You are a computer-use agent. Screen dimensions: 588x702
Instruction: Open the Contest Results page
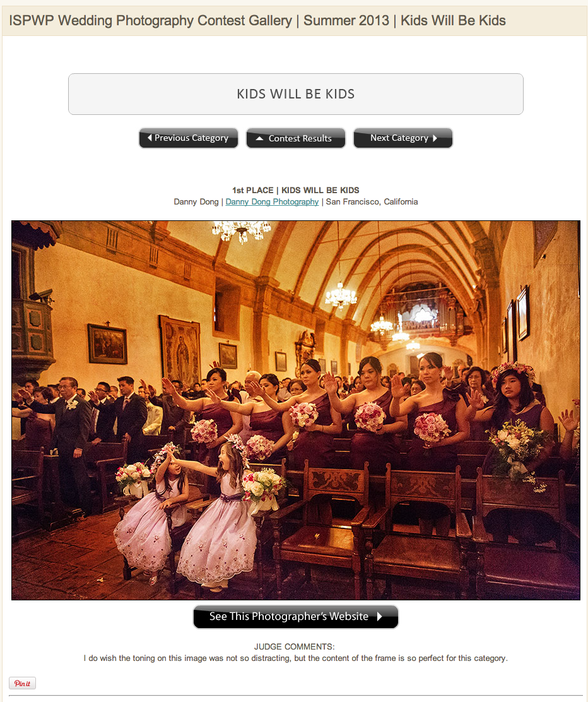296,138
